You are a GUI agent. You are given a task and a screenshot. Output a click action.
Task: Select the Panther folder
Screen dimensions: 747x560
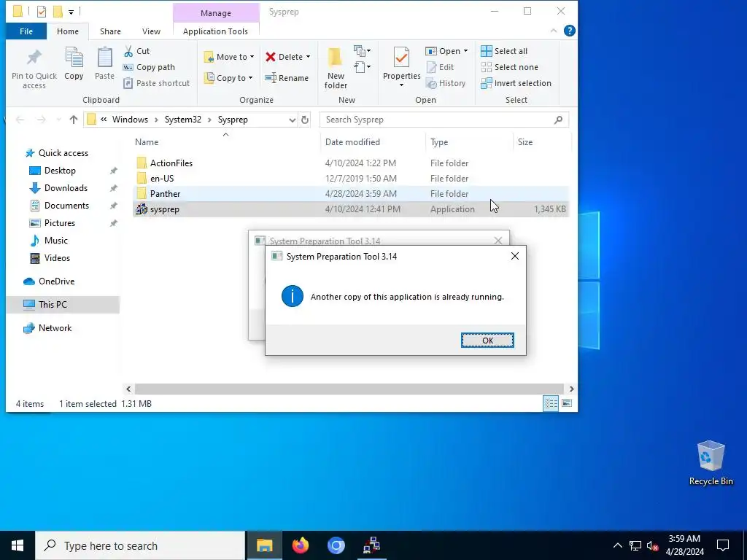coord(349,193)
